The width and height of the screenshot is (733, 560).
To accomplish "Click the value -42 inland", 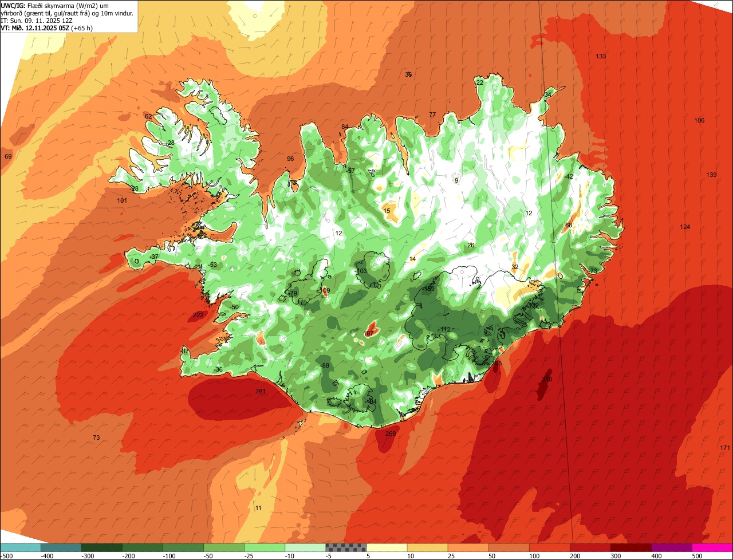I will (x=568, y=176).
